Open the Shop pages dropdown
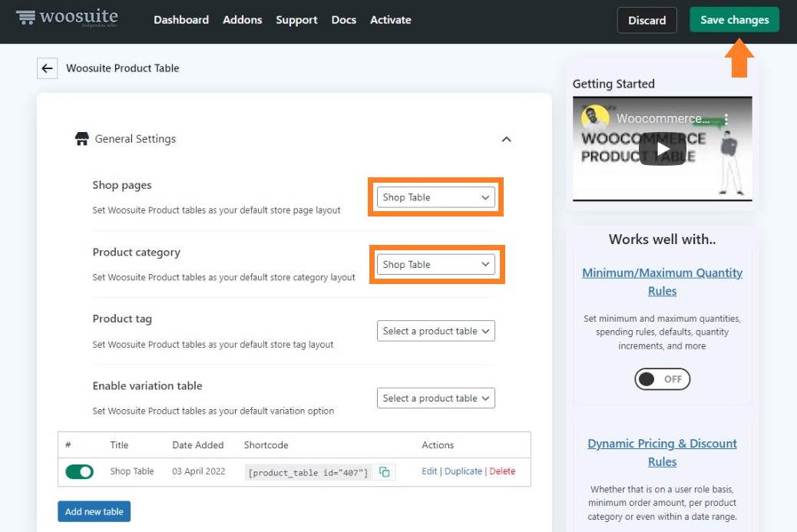Viewport: 797px width, 532px height. point(435,197)
